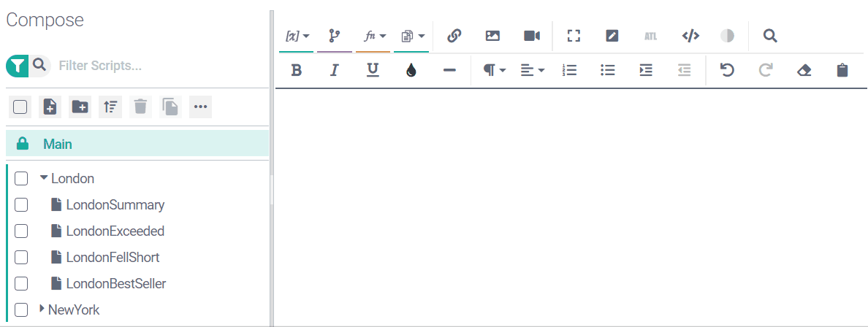The width and height of the screenshot is (868, 327).
Task: Toggle italic formatting
Action: coord(335,70)
